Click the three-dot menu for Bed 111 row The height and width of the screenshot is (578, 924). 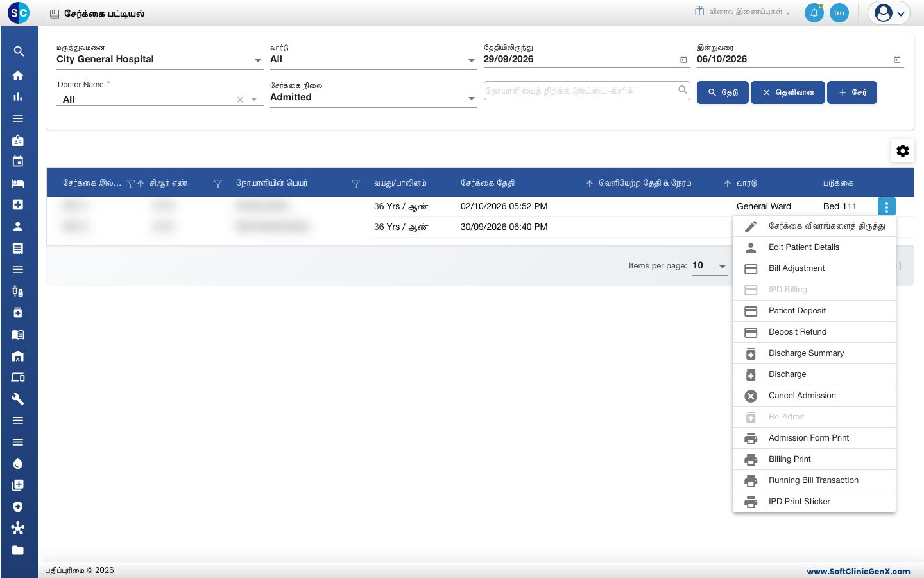click(x=886, y=207)
